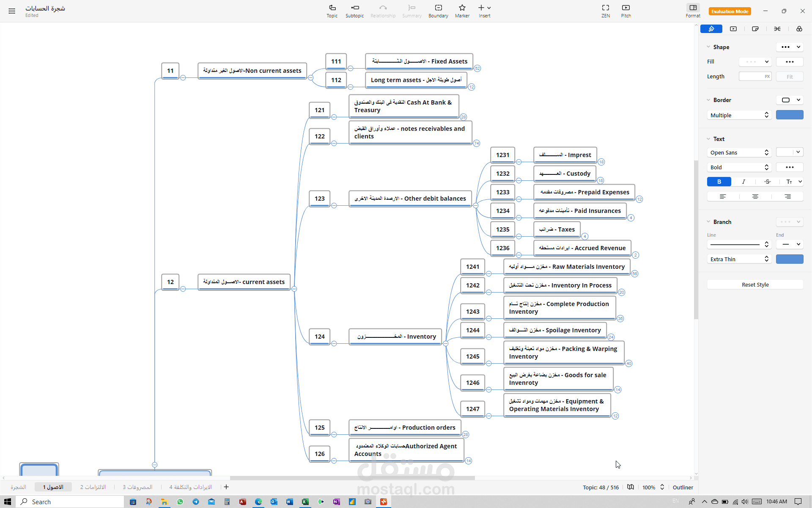Screen dimensions: 812x508
Task: Open the Open Sans font dropdown
Action: [739, 152]
